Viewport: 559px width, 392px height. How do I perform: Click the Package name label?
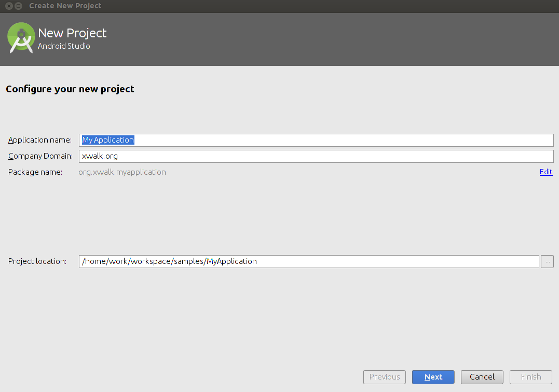click(35, 172)
